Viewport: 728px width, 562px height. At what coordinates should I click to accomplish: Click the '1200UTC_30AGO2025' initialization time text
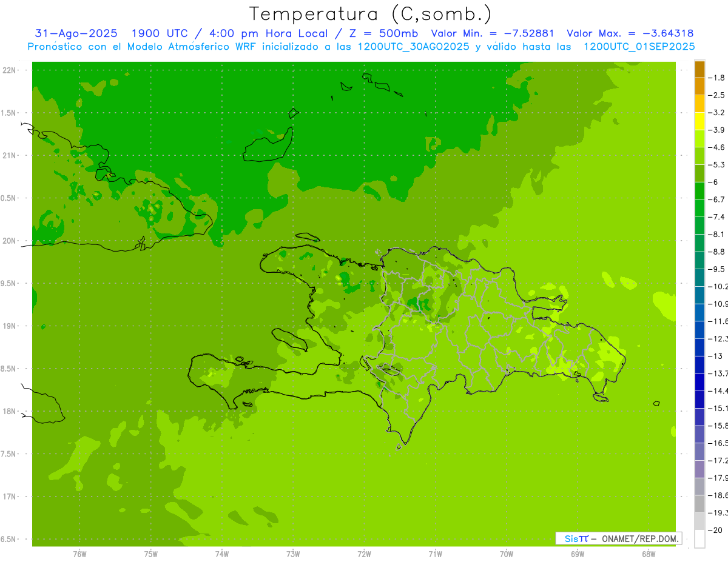(413, 47)
